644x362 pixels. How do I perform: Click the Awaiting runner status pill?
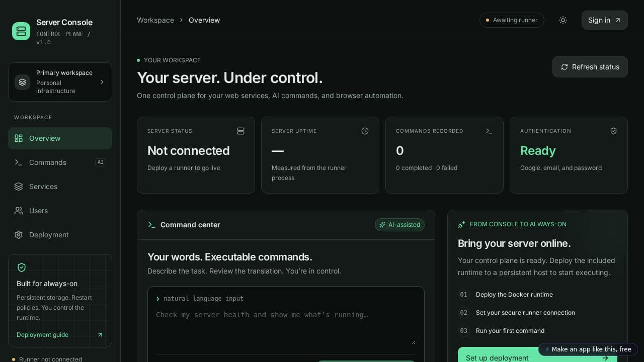512,20
